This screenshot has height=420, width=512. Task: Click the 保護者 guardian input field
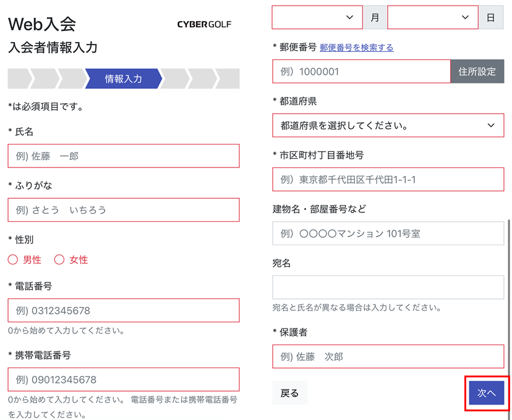pyautogui.click(x=388, y=356)
